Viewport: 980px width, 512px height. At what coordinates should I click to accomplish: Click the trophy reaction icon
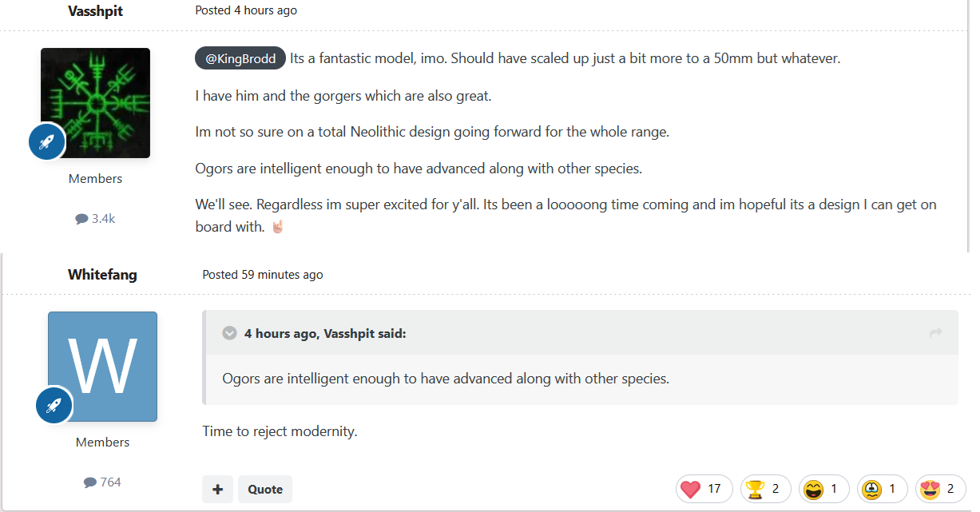tap(765, 489)
